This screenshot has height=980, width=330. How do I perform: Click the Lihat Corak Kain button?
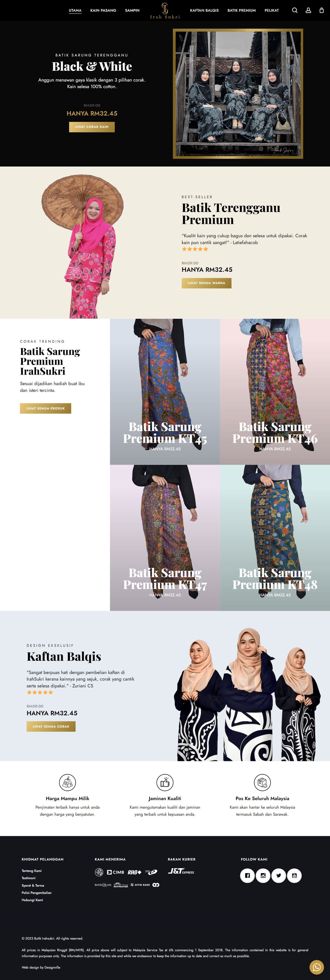pyautogui.click(x=92, y=127)
